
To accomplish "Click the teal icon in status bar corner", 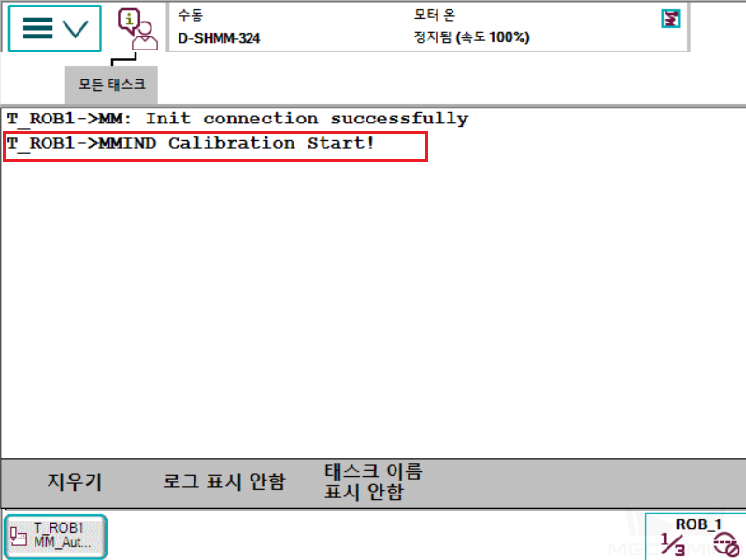I will click(x=670, y=19).
